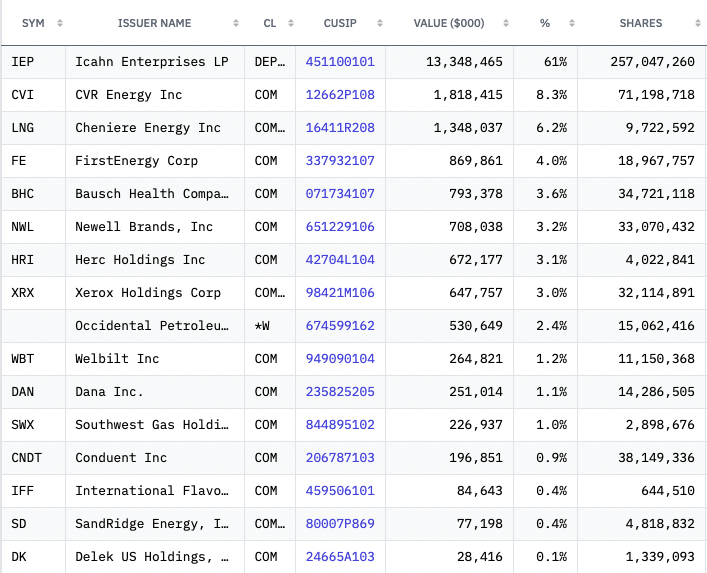Sort by the CL column icon
Viewport: 707px width, 573px height.
click(289, 23)
